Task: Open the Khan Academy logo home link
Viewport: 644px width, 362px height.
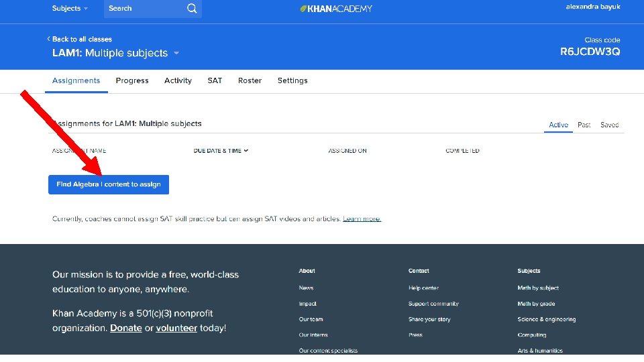Action: 336,9
